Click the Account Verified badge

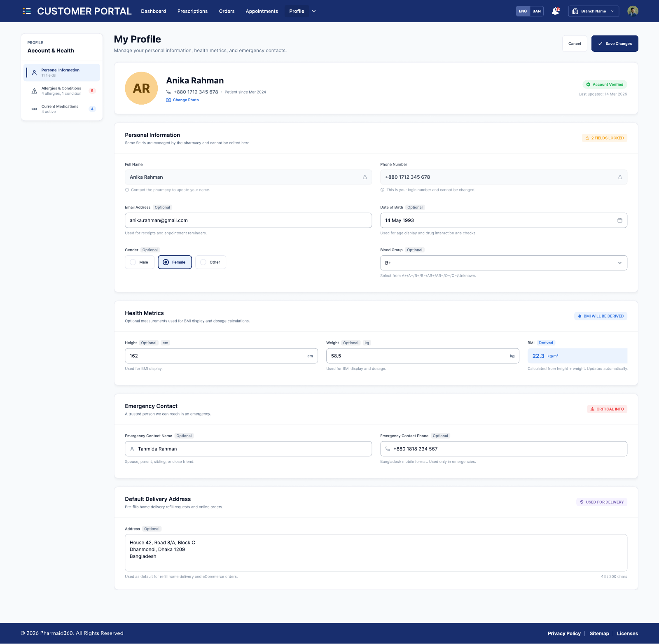605,84
